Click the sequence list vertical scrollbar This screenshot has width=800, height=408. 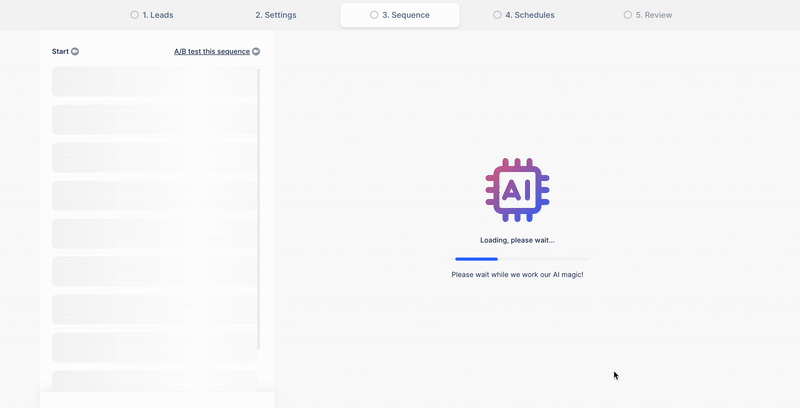[259, 200]
